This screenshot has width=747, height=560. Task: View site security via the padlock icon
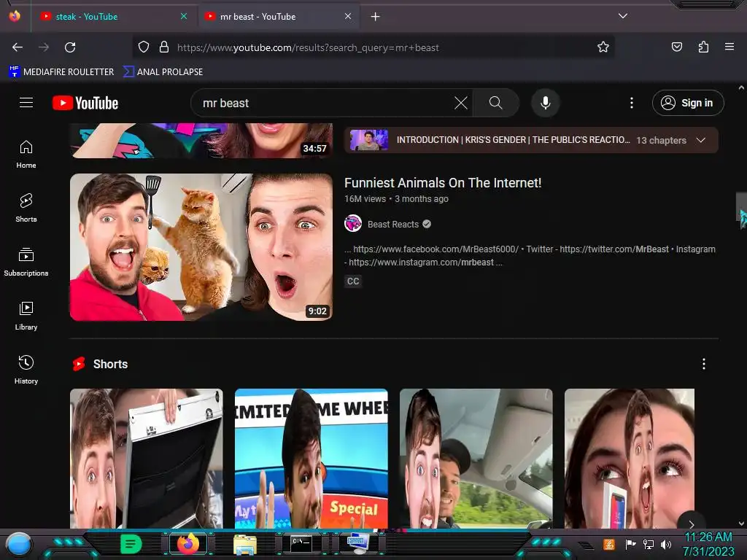pyautogui.click(x=164, y=47)
